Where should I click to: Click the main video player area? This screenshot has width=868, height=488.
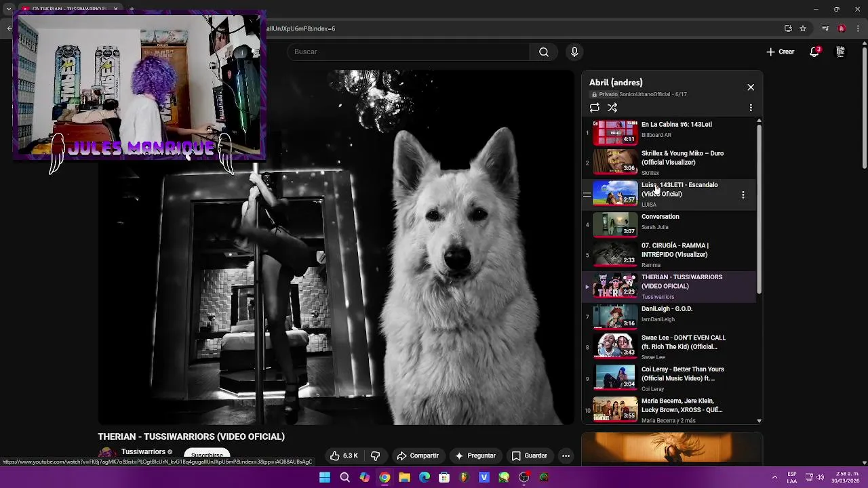point(336,247)
